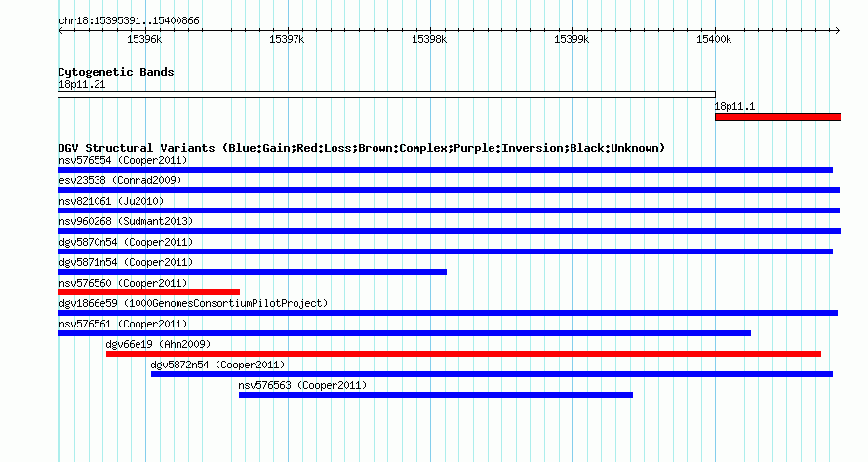Click the nsv576560 (Cooper2011) label

click(123, 284)
